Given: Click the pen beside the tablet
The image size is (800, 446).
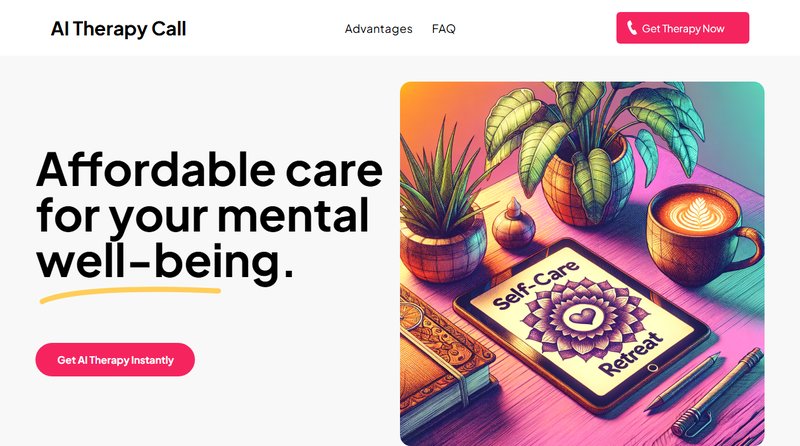Looking at the screenshot, I should pos(683,382).
